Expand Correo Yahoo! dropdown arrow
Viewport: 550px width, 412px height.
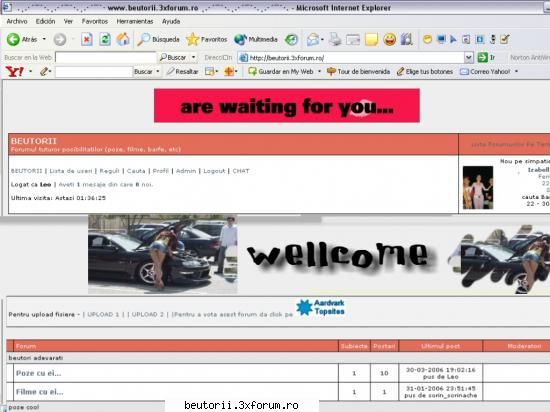(516, 72)
